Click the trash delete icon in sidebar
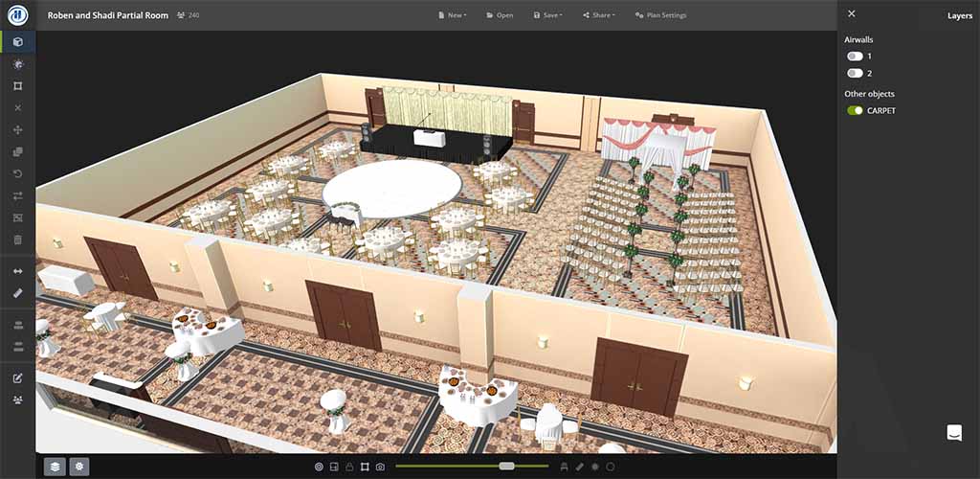The image size is (980, 479). point(17,239)
